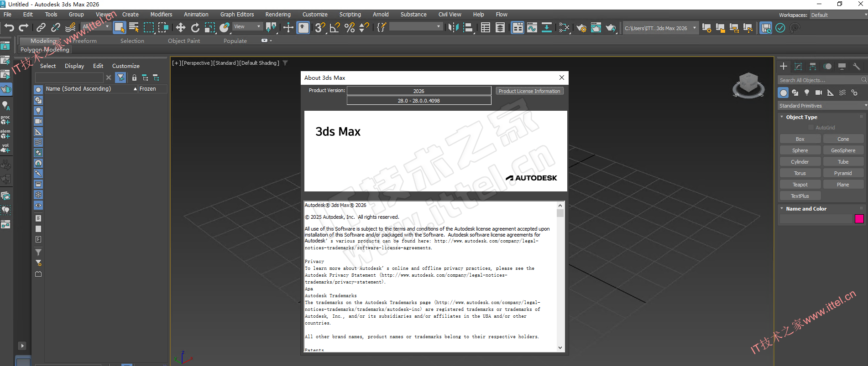
Task: Open Schematic View icon
Action: [547, 28]
